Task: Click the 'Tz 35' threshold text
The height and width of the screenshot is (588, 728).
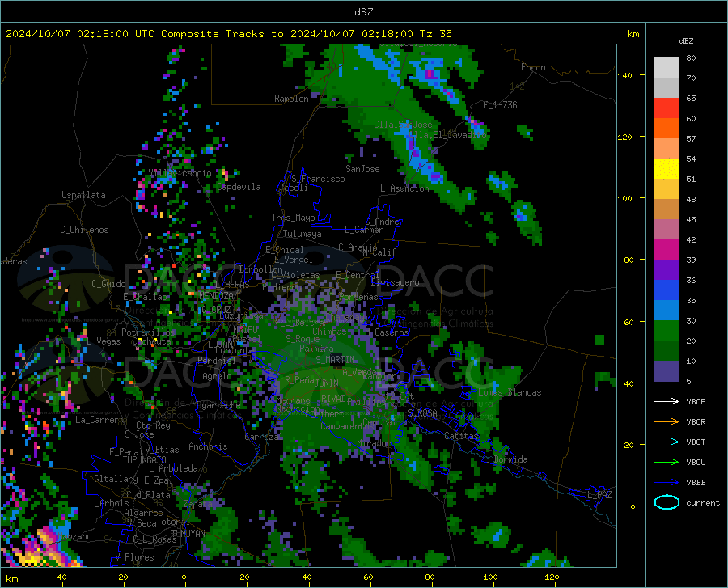Action: pos(435,34)
